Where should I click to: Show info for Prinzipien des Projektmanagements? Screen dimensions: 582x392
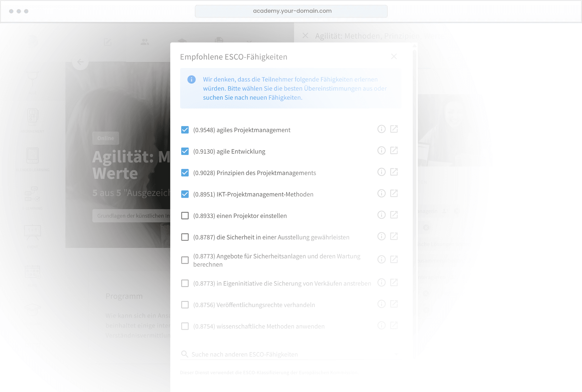(381, 172)
